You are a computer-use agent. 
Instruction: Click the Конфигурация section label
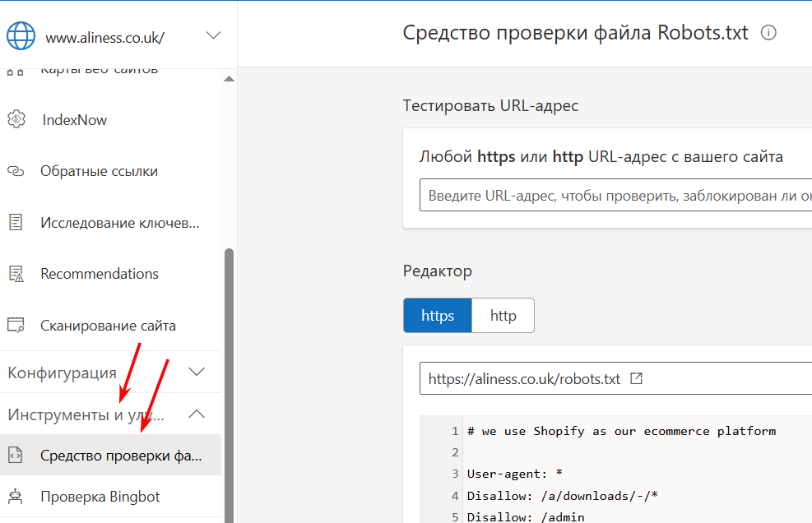63,373
